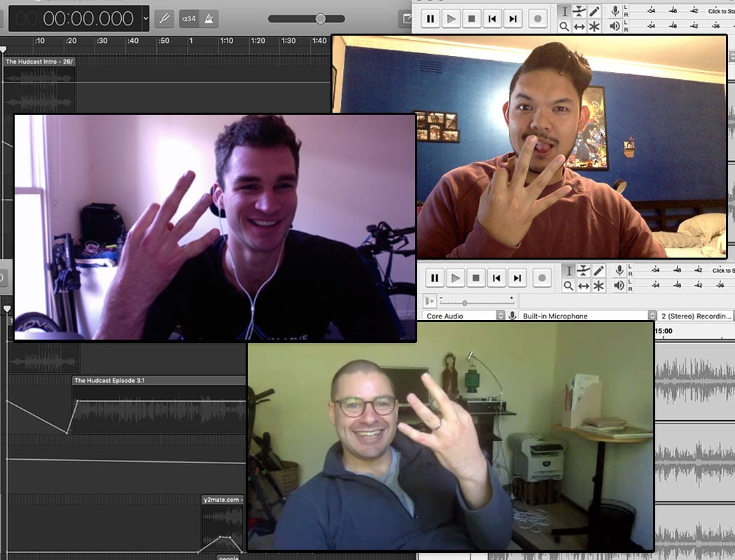Open the 2 (Stereo) Recording channels dropdown
Screen dimensions: 735x560
click(x=696, y=316)
